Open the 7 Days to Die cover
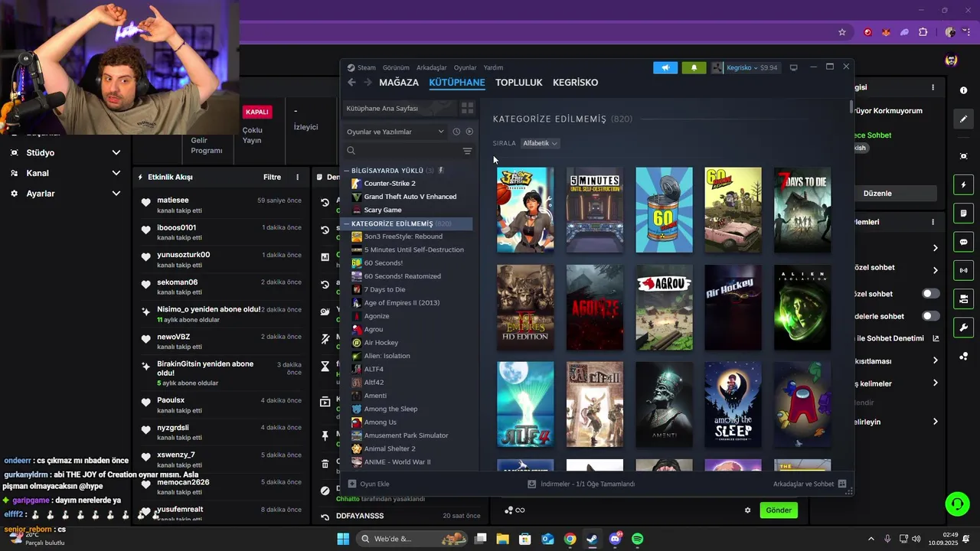 click(802, 210)
